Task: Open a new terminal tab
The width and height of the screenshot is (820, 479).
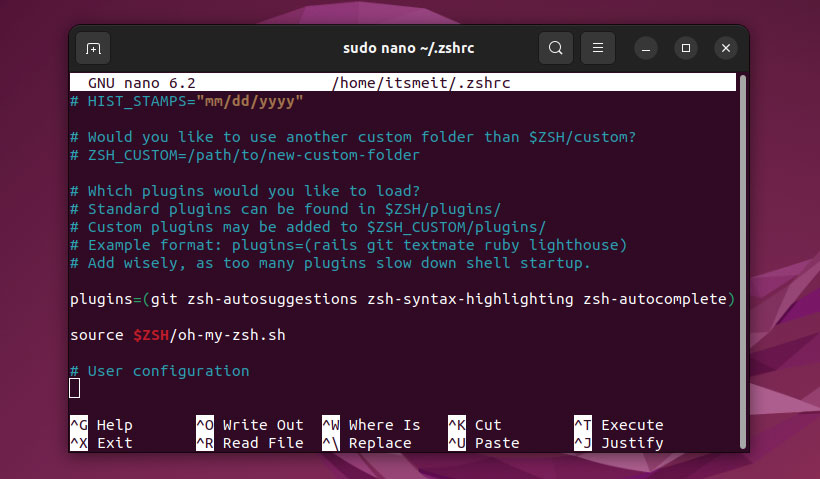Action: [x=93, y=48]
